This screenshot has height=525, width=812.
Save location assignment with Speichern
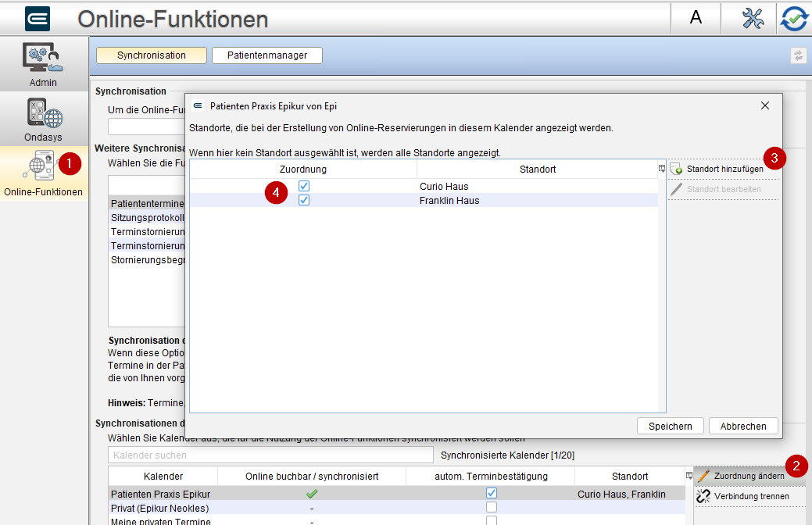tap(670, 426)
